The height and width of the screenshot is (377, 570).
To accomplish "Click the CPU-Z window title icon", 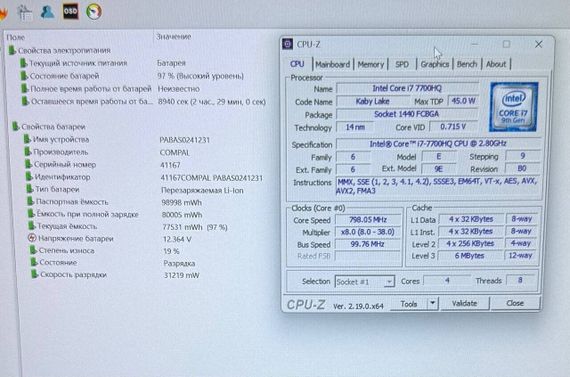I will pyautogui.click(x=288, y=44).
